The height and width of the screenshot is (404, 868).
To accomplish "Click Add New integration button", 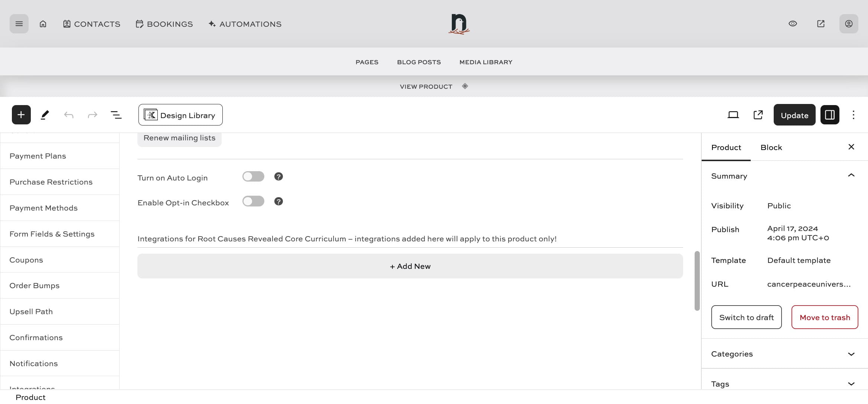I will (x=410, y=266).
